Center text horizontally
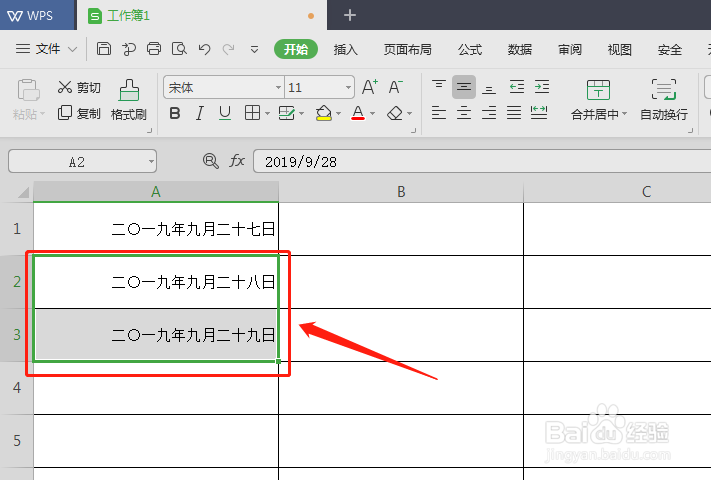This screenshot has width=711, height=480. [463, 112]
